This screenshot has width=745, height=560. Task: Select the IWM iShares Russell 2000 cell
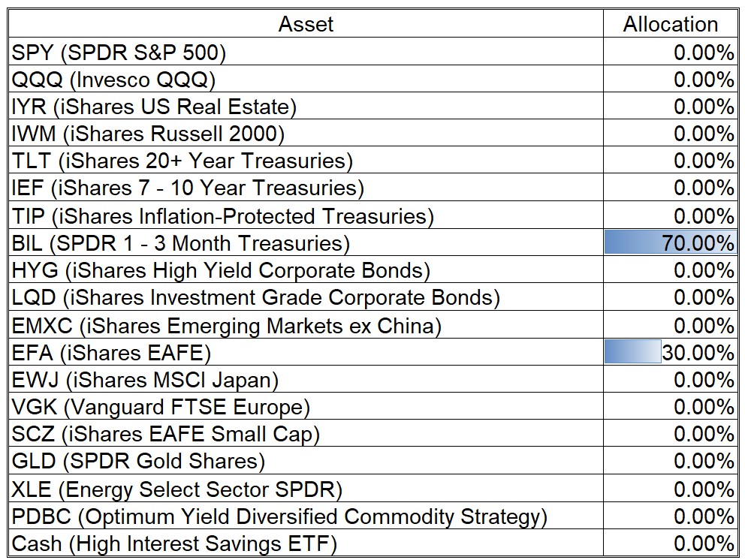click(x=148, y=134)
